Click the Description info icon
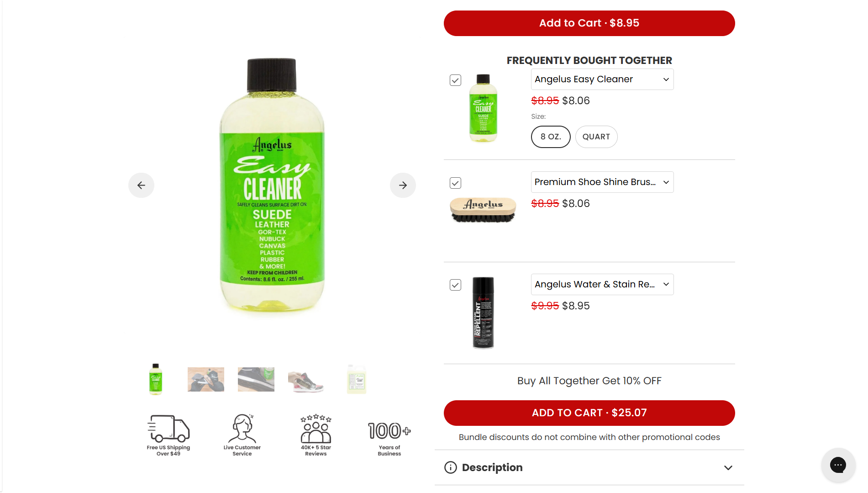The height and width of the screenshot is (493, 868). point(450,467)
